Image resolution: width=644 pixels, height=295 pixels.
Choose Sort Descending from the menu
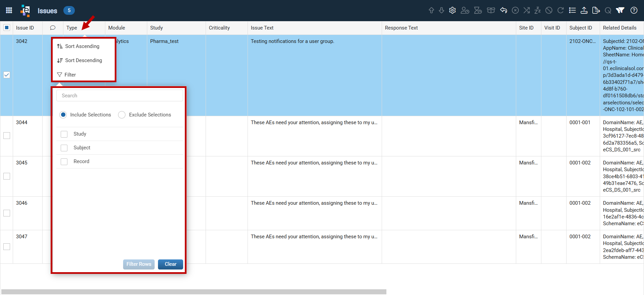(x=84, y=60)
